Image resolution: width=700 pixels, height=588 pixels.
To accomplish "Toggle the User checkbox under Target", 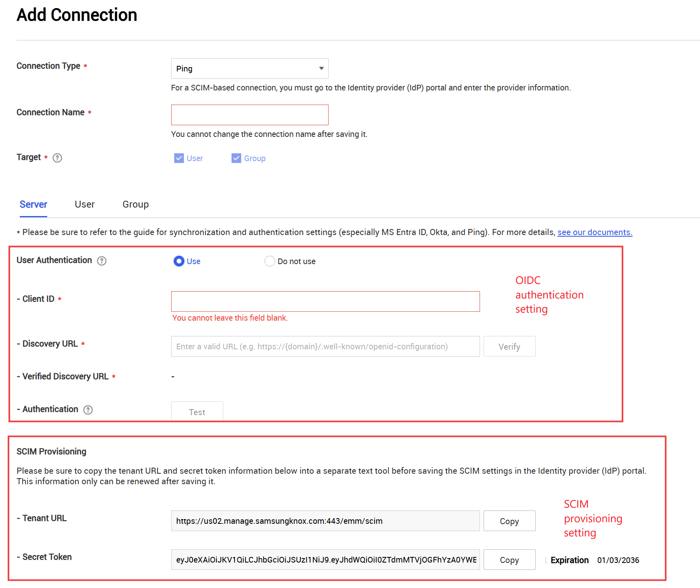I will click(179, 158).
